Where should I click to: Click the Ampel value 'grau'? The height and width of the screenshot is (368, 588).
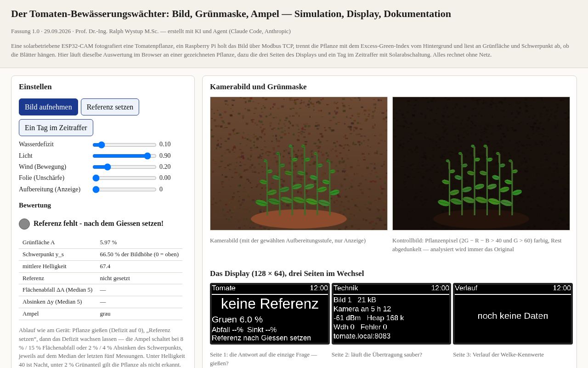[105, 314]
